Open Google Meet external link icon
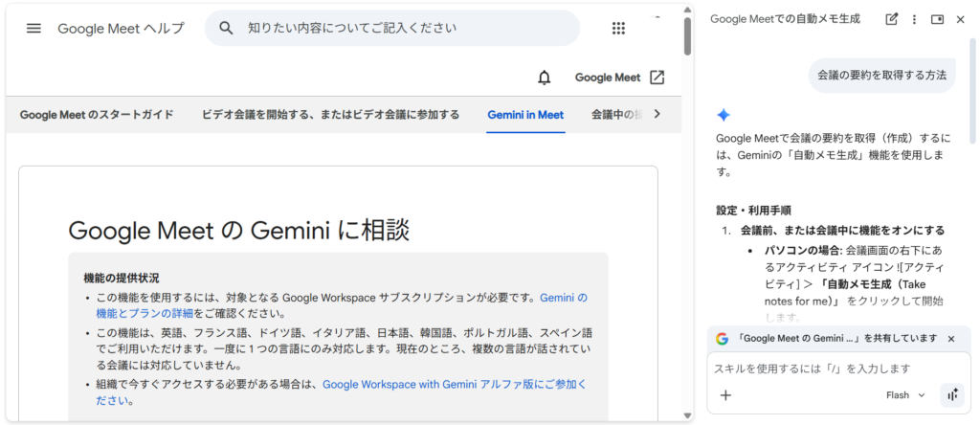The height and width of the screenshot is (425, 980). coord(657,78)
